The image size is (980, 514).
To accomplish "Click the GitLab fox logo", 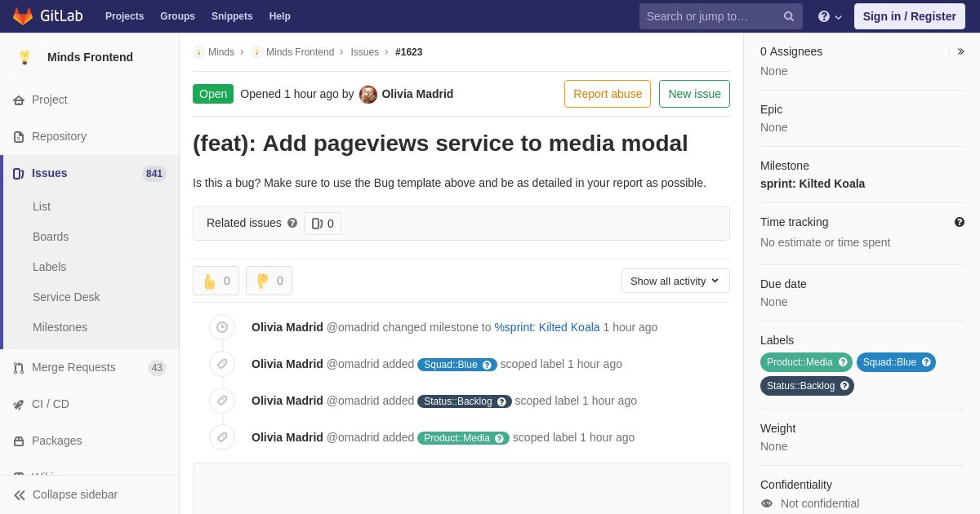I will (23, 16).
